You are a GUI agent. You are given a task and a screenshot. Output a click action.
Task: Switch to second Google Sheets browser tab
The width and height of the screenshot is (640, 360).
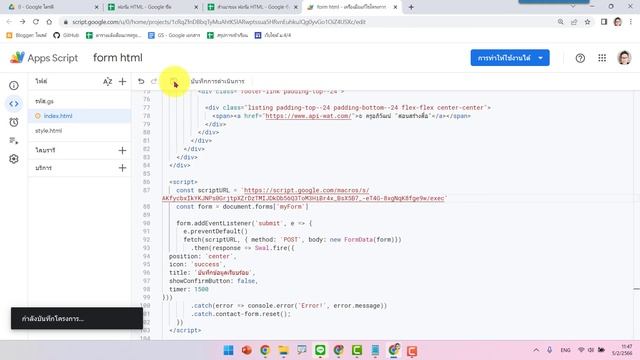(152, 7)
